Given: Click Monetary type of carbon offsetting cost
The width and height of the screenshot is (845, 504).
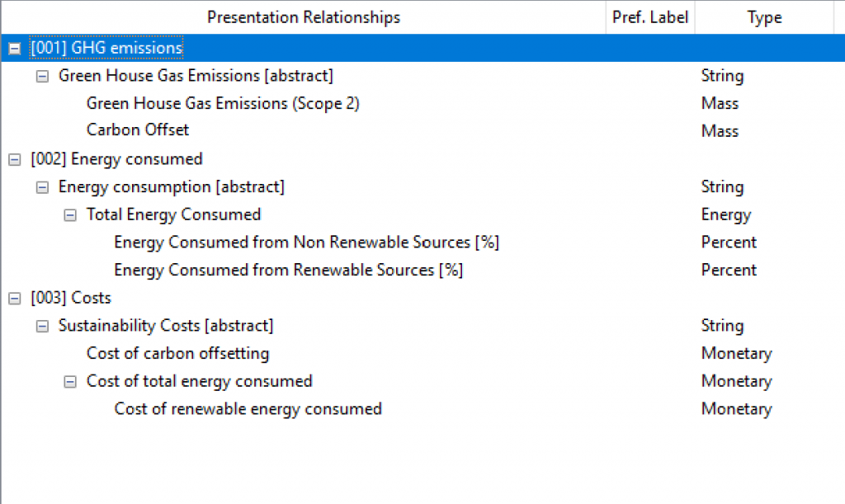Looking at the screenshot, I should click(737, 353).
